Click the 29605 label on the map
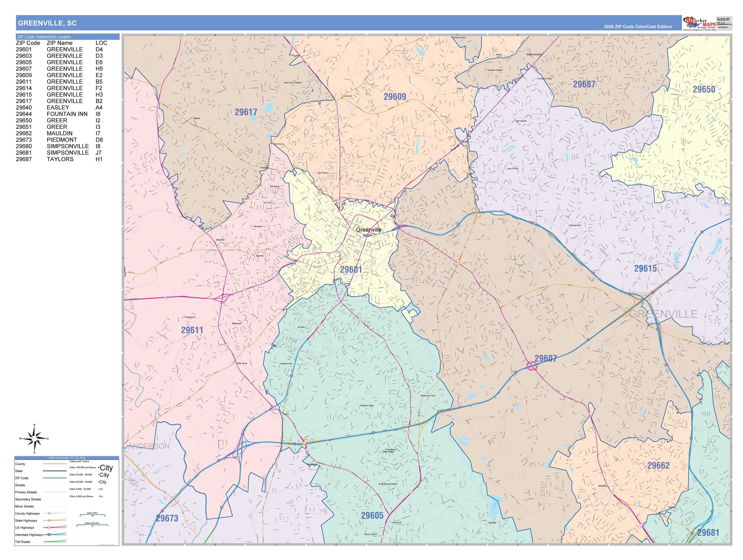The height and width of the screenshot is (560, 743). coord(372,515)
